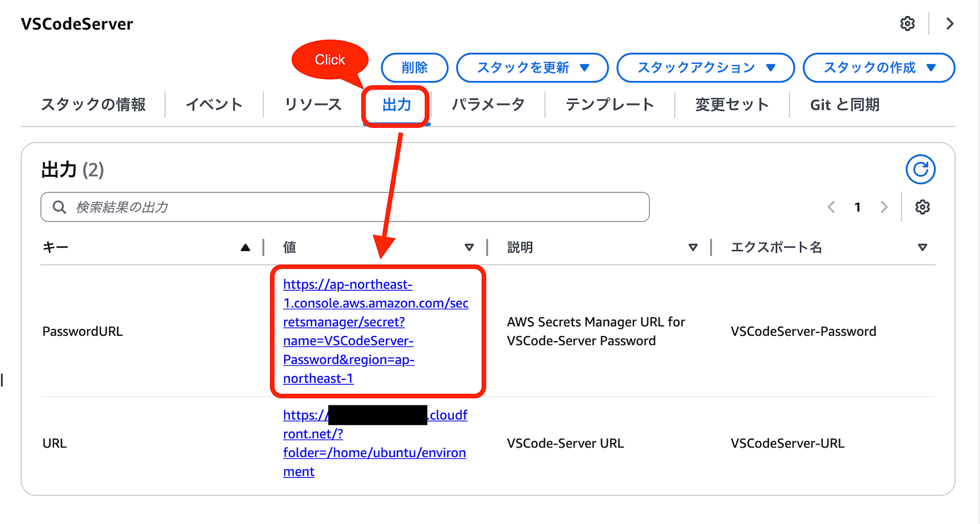Open スタックアクション dropdown
The image size is (980, 524).
[705, 68]
